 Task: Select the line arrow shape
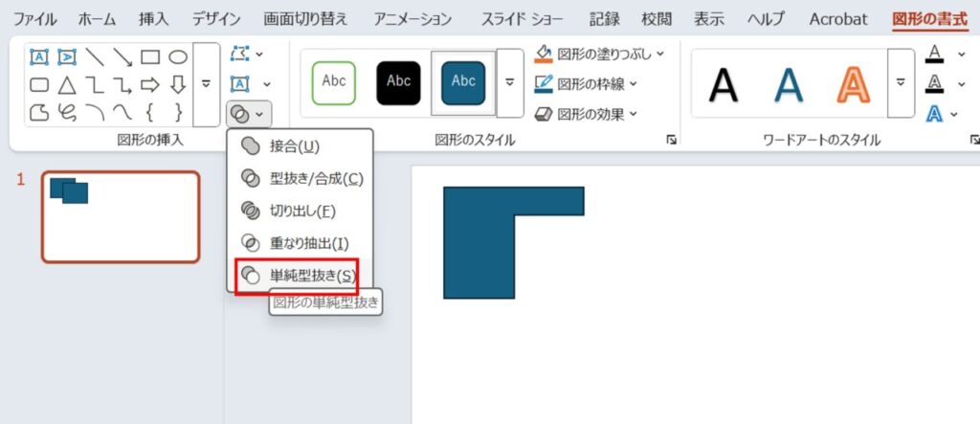click(122, 56)
